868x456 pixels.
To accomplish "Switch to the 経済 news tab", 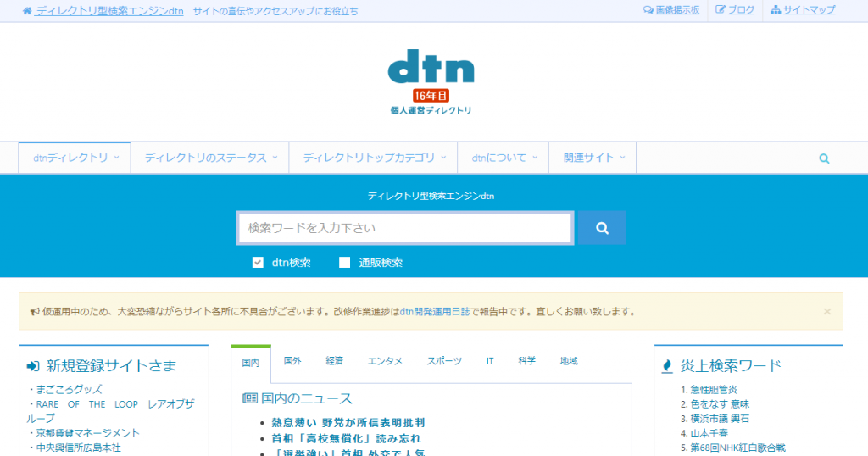I will click(x=334, y=361).
